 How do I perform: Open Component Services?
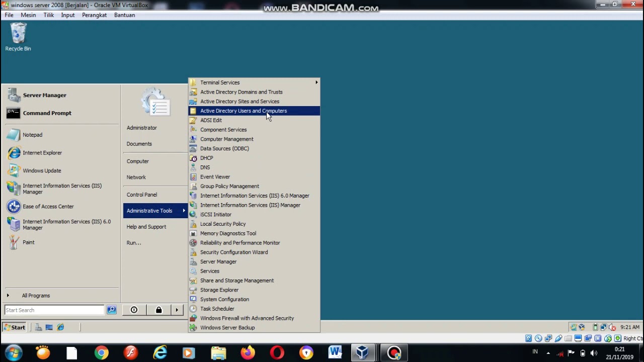pyautogui.click(x=254, y=130)
